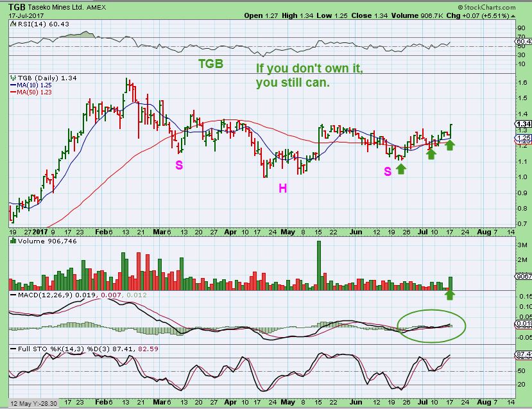Click the MA(10) 1.25 legend label
This screenshot has width=532, height=409.
[35, 85]
